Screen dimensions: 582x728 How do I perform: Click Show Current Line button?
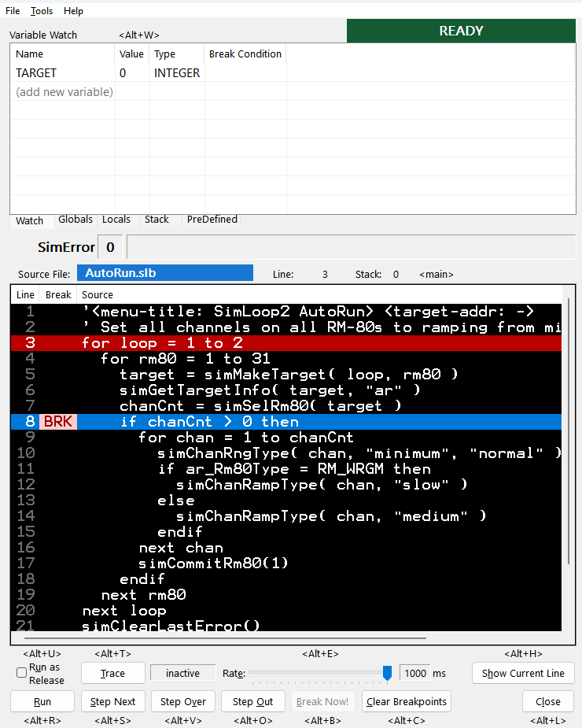pyautogui.click(x=523, y=673)
